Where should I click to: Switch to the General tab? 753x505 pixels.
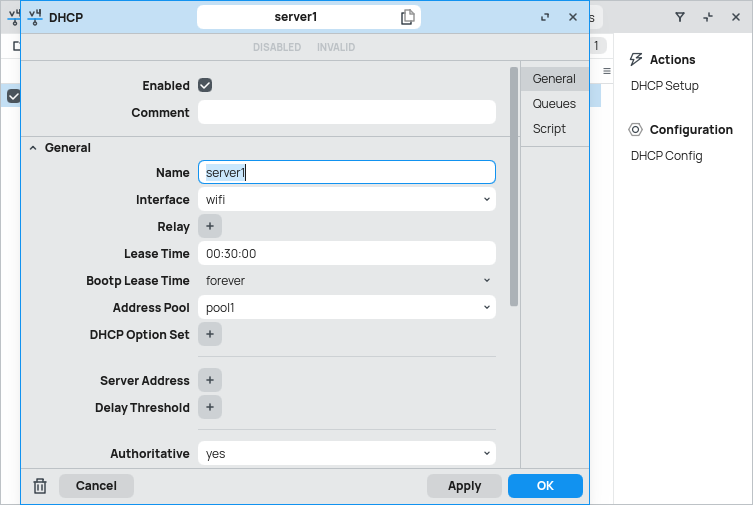[554, 79]
